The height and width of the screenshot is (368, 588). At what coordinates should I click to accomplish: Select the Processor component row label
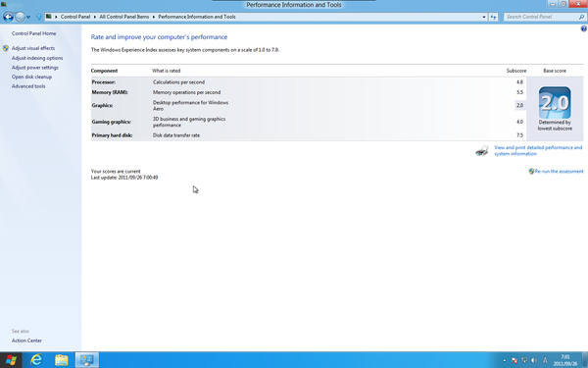[x=104, y=82]
